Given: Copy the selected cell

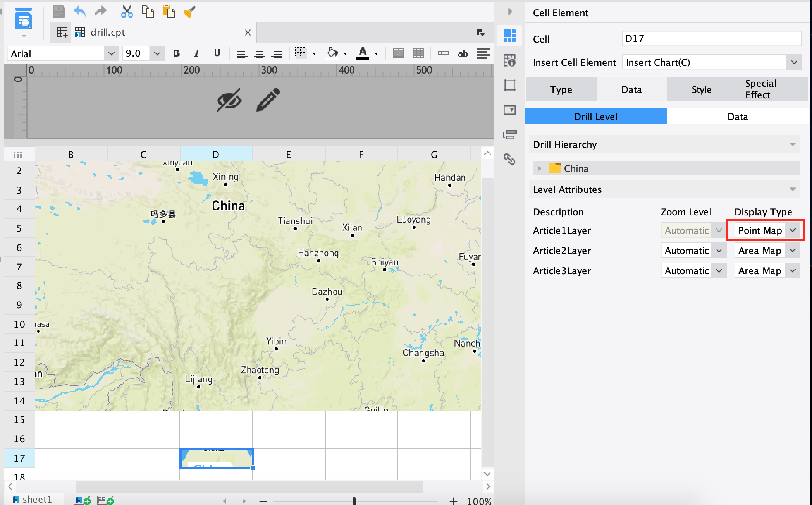Looking at the screenshot, I should click(148, 12).
